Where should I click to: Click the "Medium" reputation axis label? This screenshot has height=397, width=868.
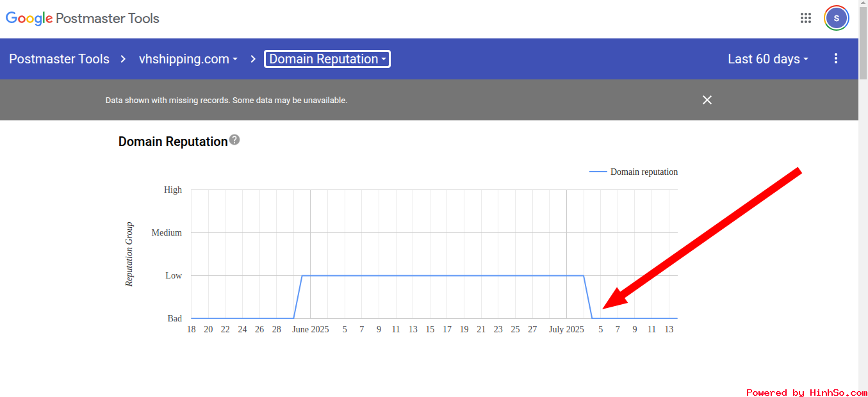(x=167, y=232)
